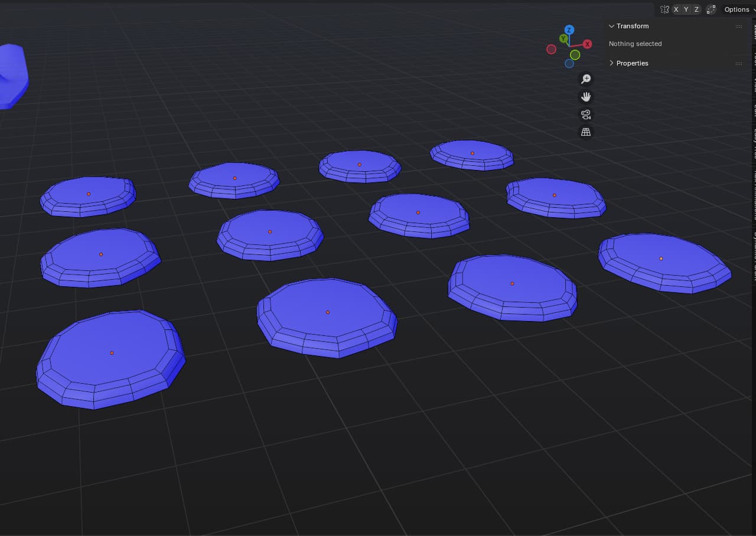This screenshot has height=536, width=756.
Task: Toggle X axis mirror button
Action: point(676,9)
